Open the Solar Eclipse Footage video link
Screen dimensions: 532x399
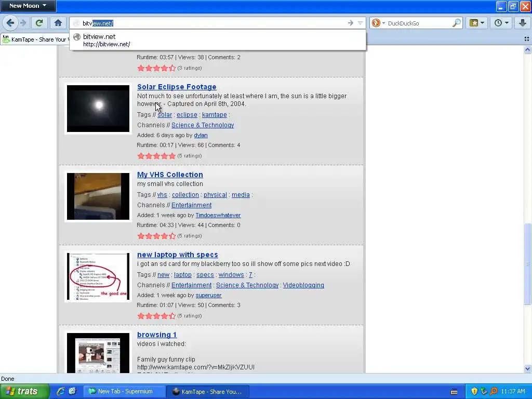[177, 87]
